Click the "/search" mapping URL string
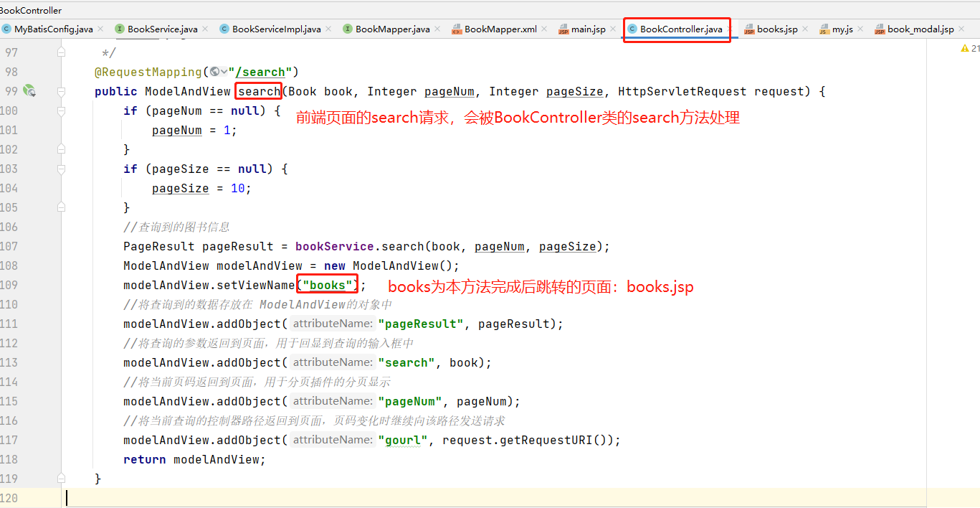 point(262,72)
